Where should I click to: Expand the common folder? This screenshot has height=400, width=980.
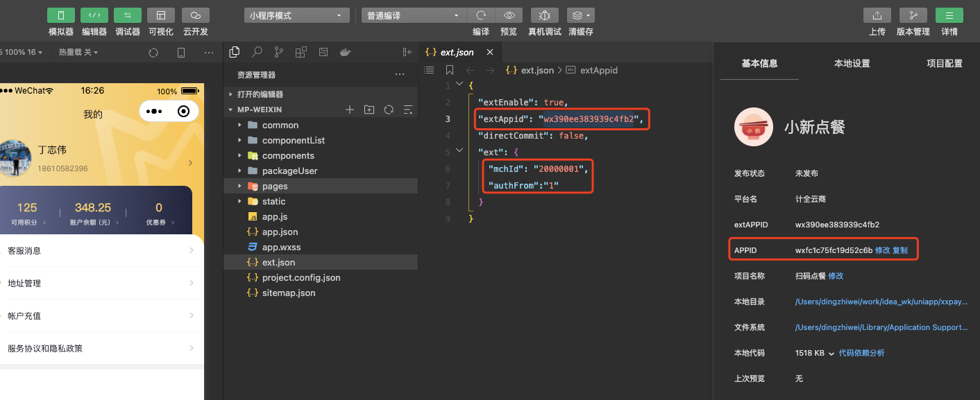[x=321, y=125]
